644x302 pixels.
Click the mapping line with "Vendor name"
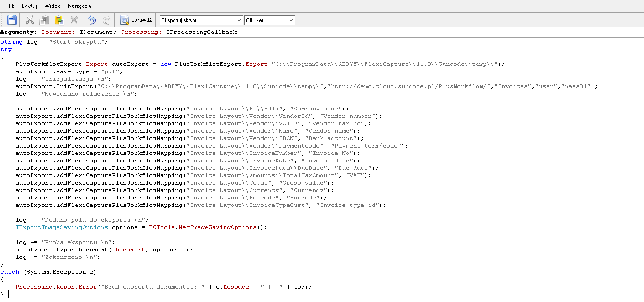(187, 131)
